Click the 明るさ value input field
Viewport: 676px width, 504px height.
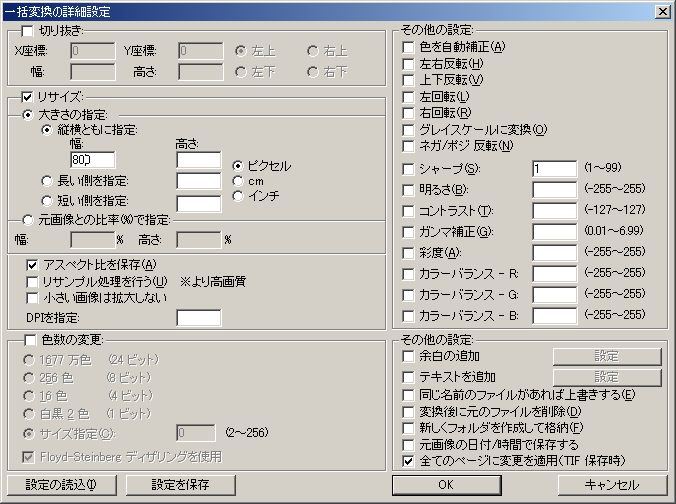point(554,190)
